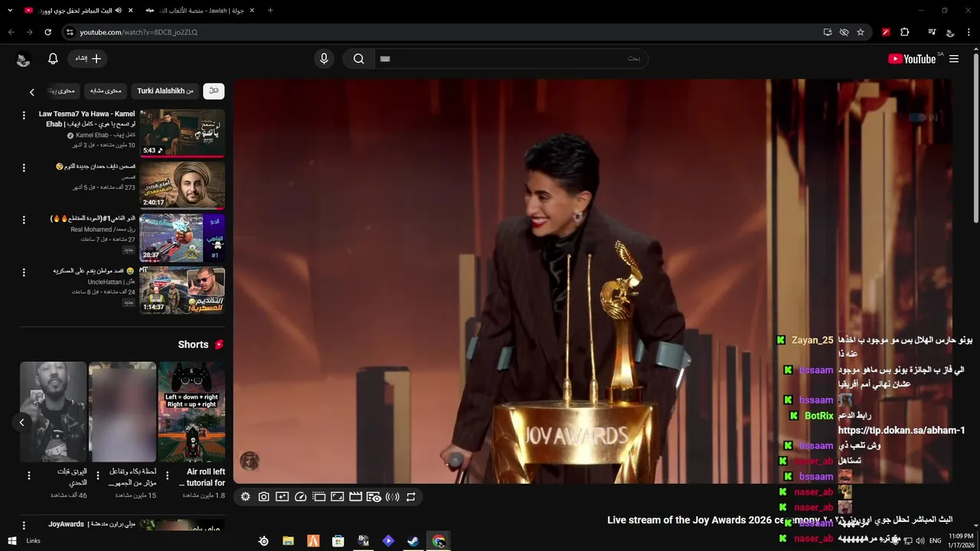
Task: Open the 28:37 gaming video thumbnail
Action: click(182, 238)
